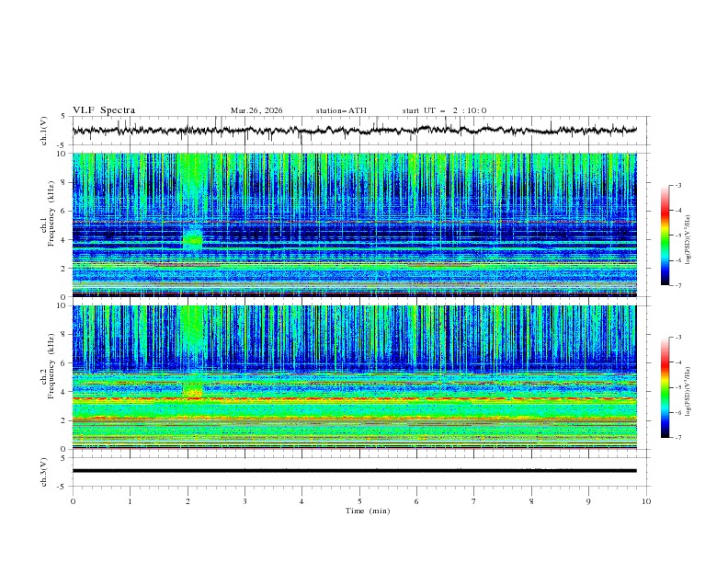Click the lower 'log(PSD)(V²/Hz)' colorbar label
The height and width of the screenshot is (563, 728).
tap(688, 392)
